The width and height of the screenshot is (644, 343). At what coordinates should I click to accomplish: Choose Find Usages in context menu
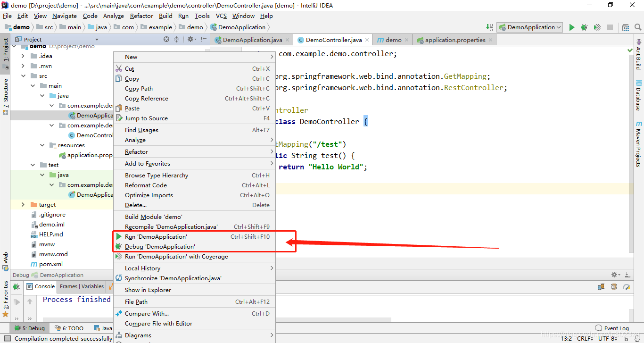tap(194, 130)
